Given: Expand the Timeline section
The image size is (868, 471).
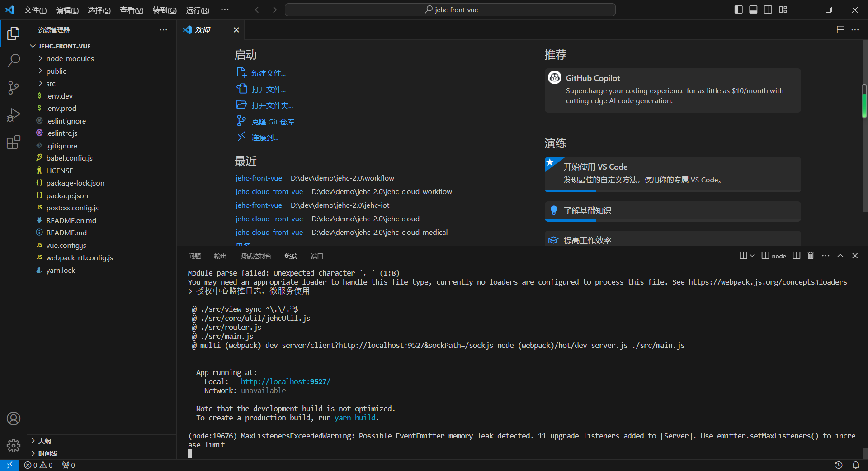Looking at the screenshot, I should tap(102, 453).
